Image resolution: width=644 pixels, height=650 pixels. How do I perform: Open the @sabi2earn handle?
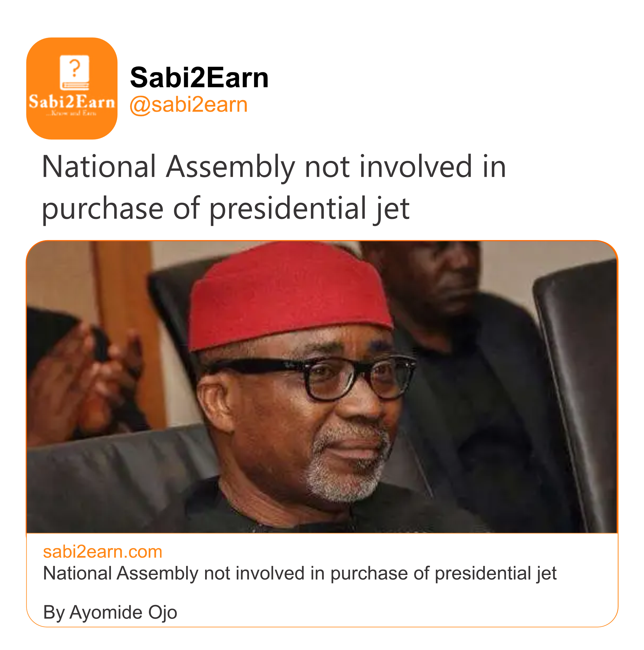tap(188, 105)
